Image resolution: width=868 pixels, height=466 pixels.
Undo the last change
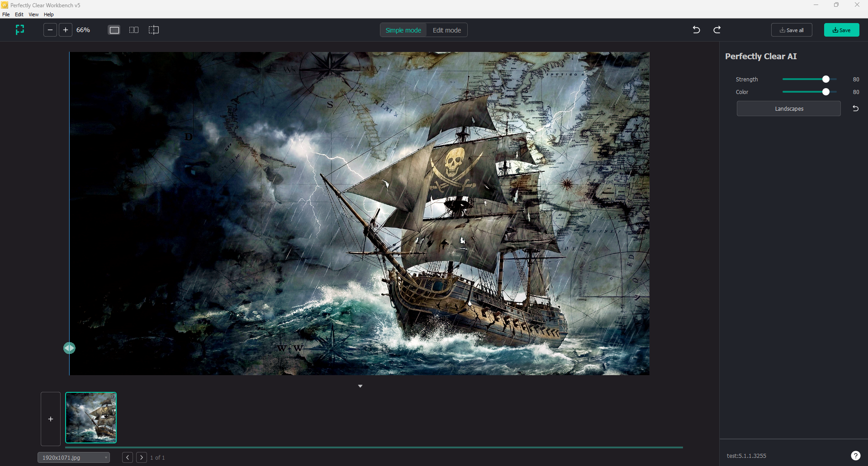pos(697,30)
